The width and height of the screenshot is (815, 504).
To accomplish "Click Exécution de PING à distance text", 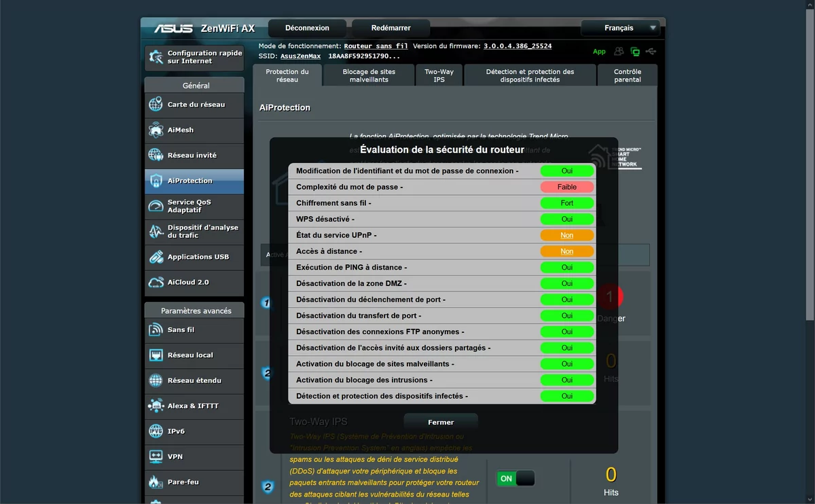I will click(351, 268).
